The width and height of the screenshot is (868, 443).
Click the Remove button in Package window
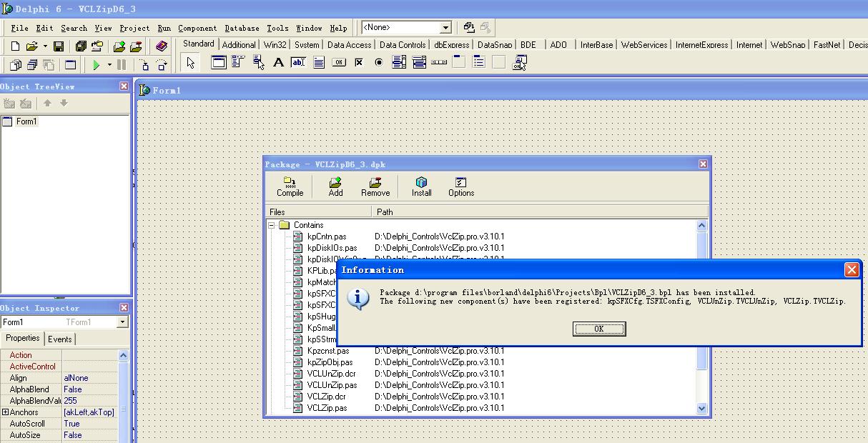coord(375,187)
